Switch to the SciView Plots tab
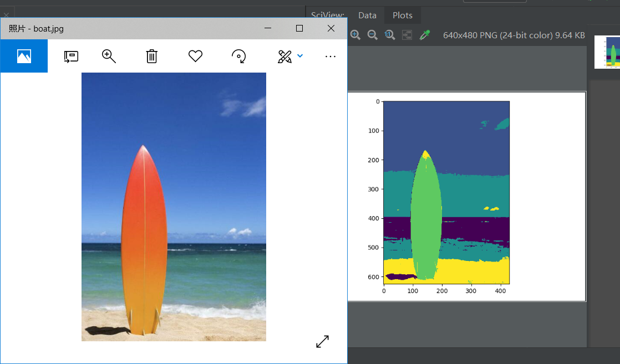Screen dimensions: 620x364 [x=403, y=15]
